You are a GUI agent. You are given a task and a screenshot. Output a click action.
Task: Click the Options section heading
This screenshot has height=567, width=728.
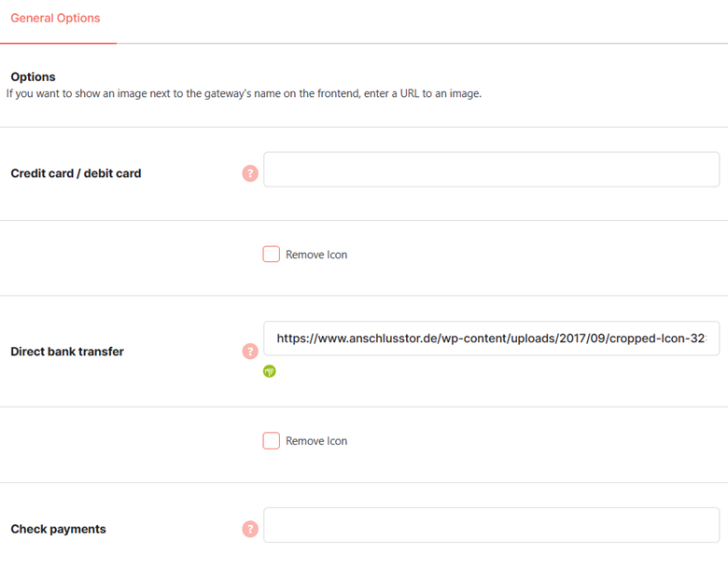tap(33, 77)
